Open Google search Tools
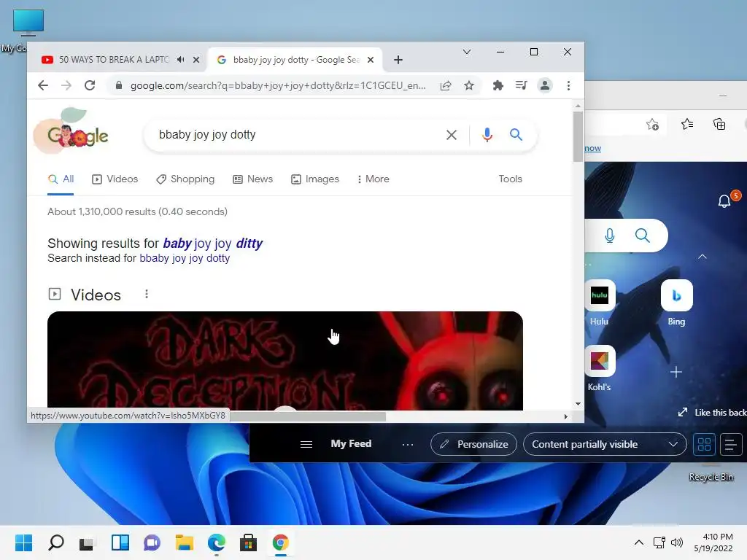 point(510,179)
